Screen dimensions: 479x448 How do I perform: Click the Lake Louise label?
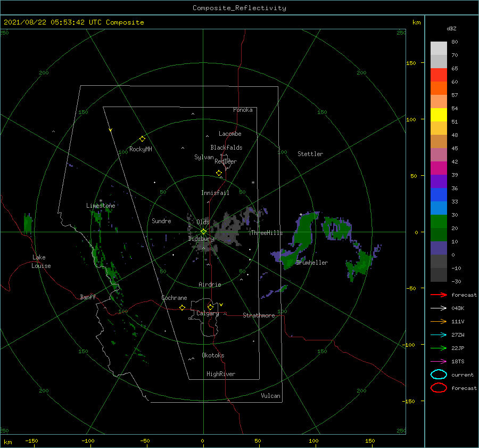point(41,262)
